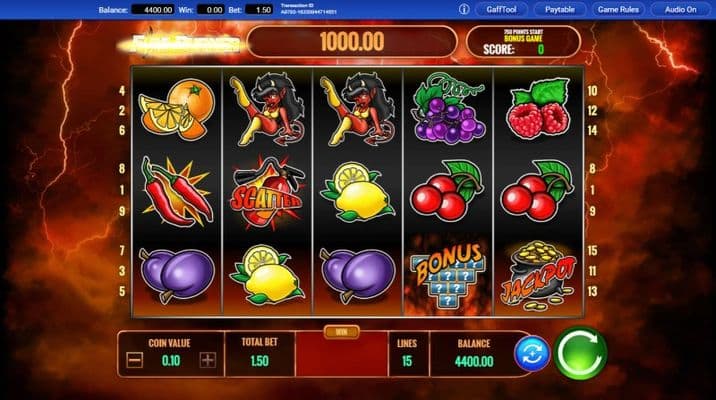The height and width of the screenshot is (400, 716).
Task: Click the raspberry symbol
Action: 538,109
